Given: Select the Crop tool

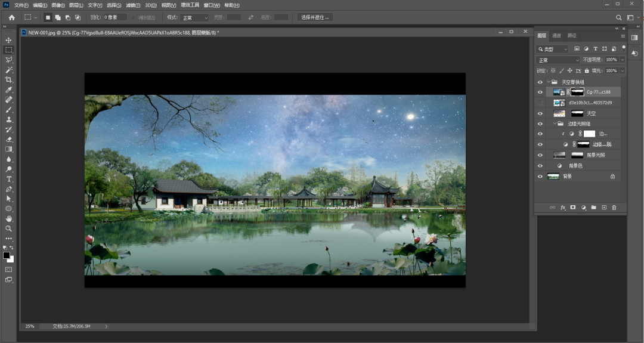Looking at the screenshot, I should point(8,80).
